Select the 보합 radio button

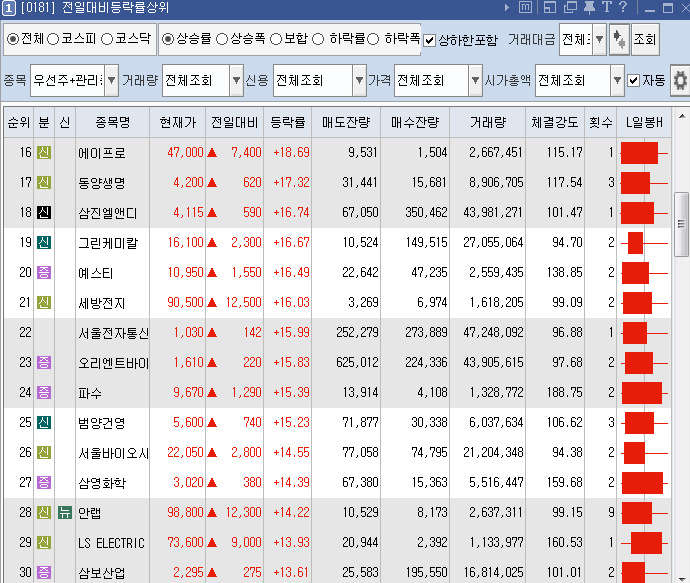(x=276, y=39)
